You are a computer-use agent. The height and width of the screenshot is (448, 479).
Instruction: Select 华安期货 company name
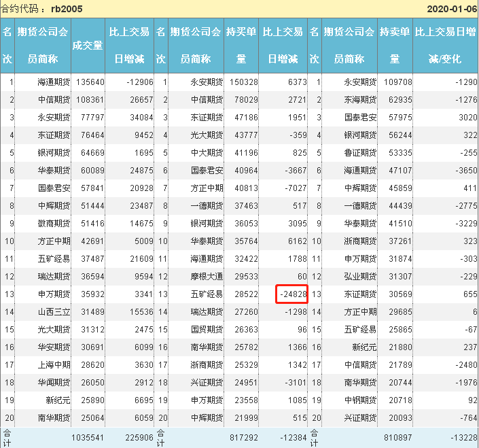tap(54, 347)
